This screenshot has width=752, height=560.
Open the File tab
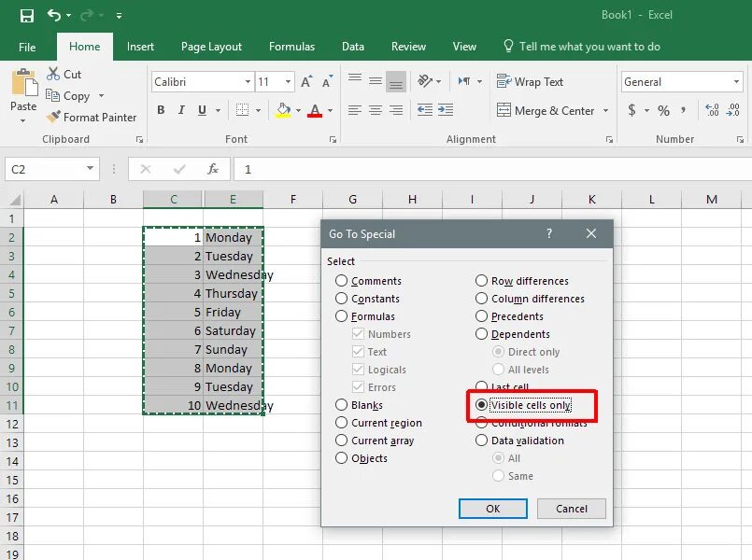pos(27,47)
